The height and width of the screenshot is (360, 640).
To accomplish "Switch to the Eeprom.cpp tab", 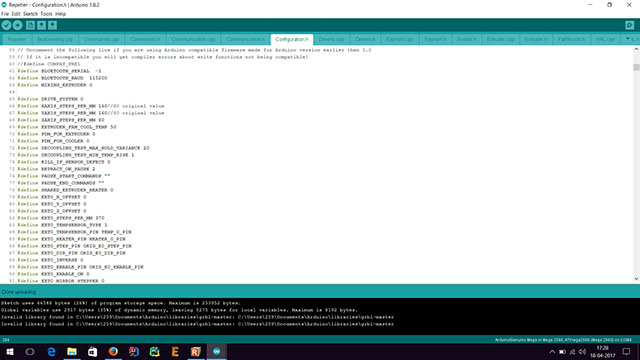I will tap(400, 40).
